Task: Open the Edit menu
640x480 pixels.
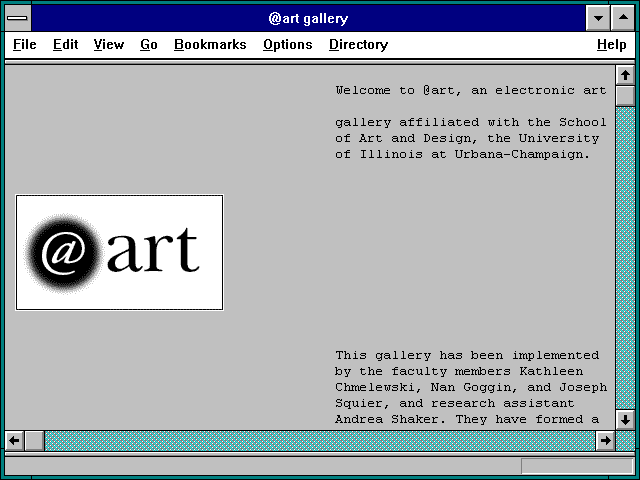Action: [x=65, y=44]
